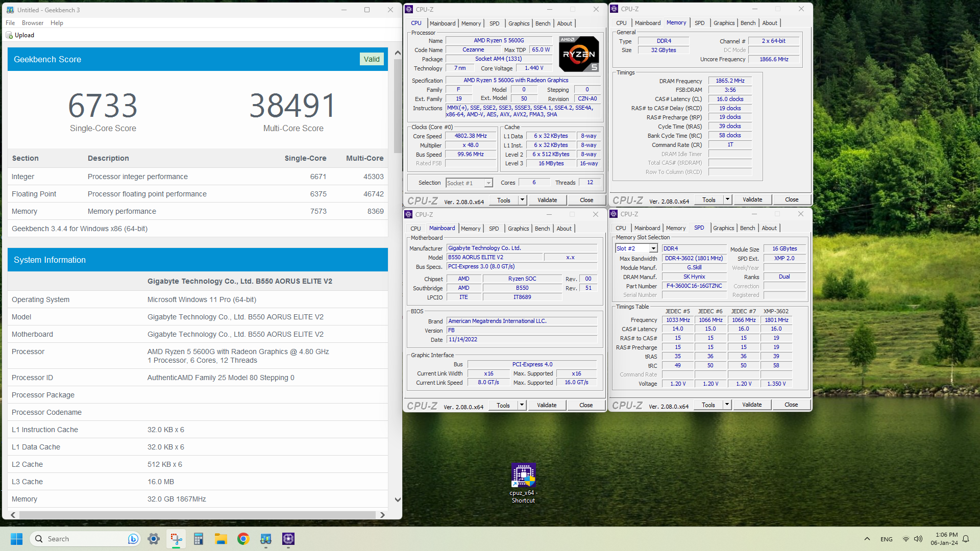
Task: Open Geekbench Browser menu
Action: click(x=33, y=23)
